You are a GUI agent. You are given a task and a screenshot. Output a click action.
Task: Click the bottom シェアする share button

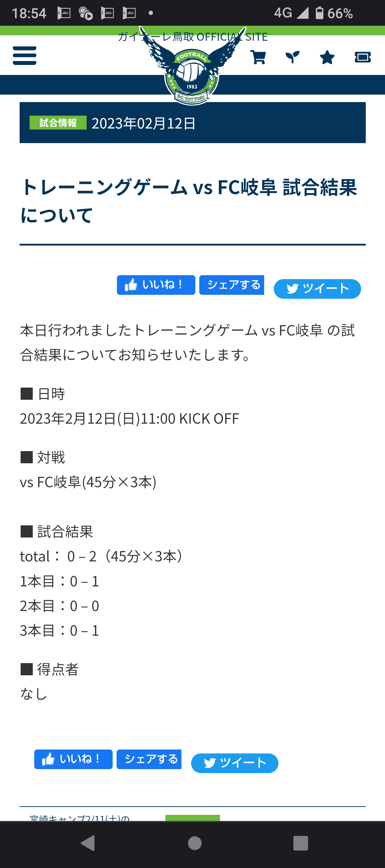point(149,759)
